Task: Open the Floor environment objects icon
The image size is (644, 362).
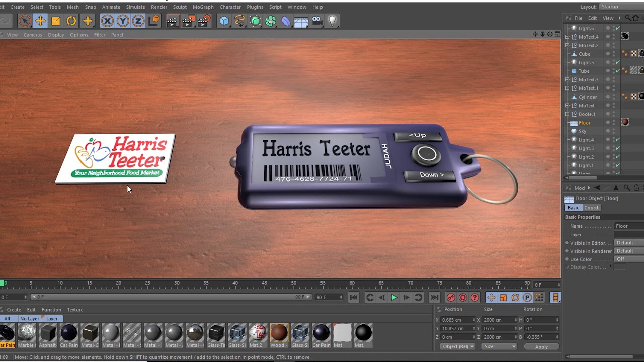Action: [x=301, y=21]
